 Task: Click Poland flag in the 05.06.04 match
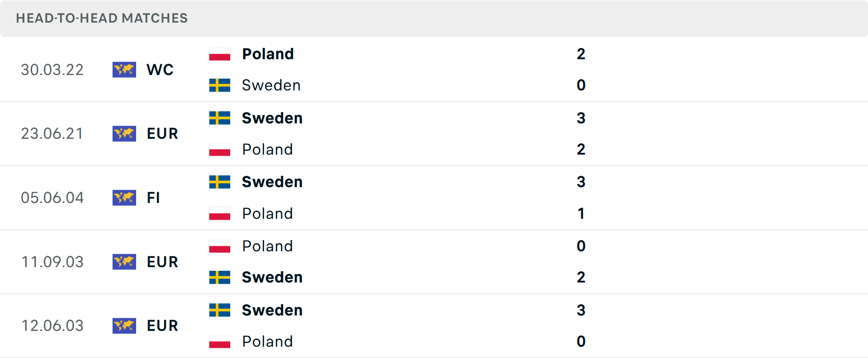(220, 213)
